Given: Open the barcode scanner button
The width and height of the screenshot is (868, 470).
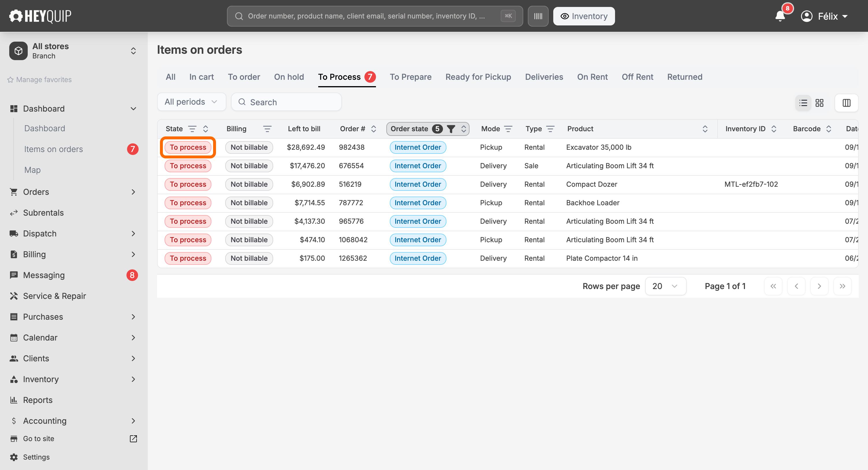Looking at the screenshot, I should [538, 16].
